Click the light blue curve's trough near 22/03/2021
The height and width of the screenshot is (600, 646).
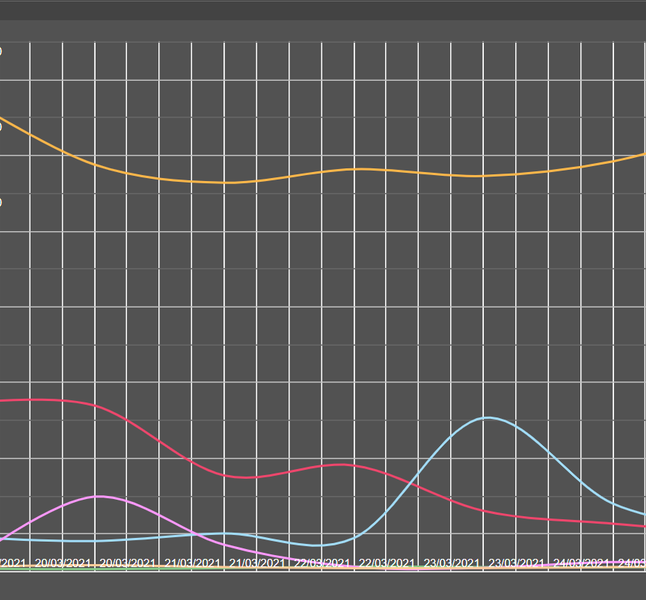point(318,546)
